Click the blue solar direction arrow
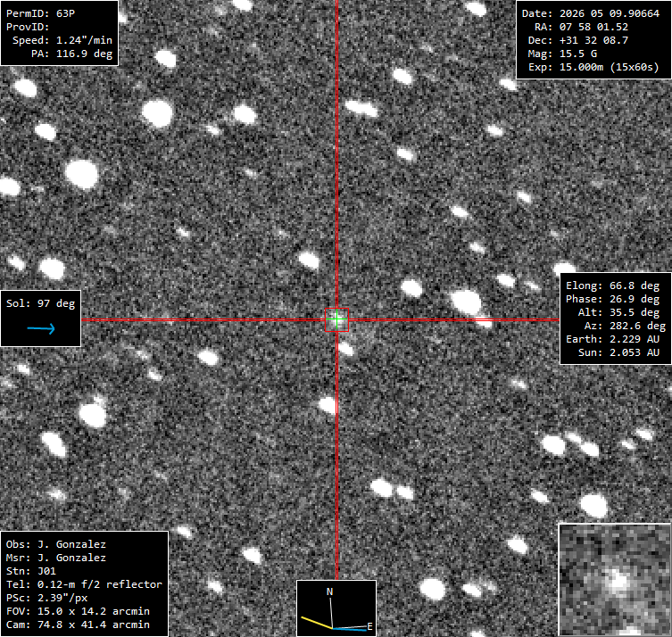This screenshot has height=637, width=672. pos(41,328)
